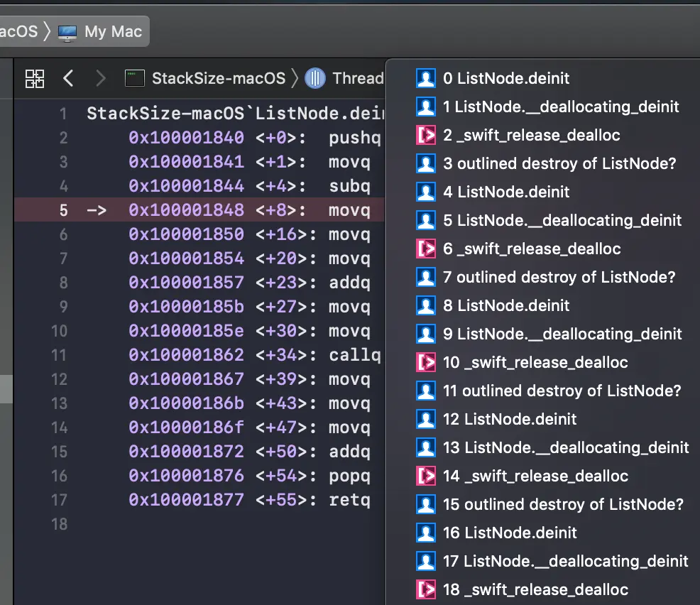This screenshot has height=605, width=700.
Task: Click address 0x10000185e on line 10
Action: tap(187, 330)
